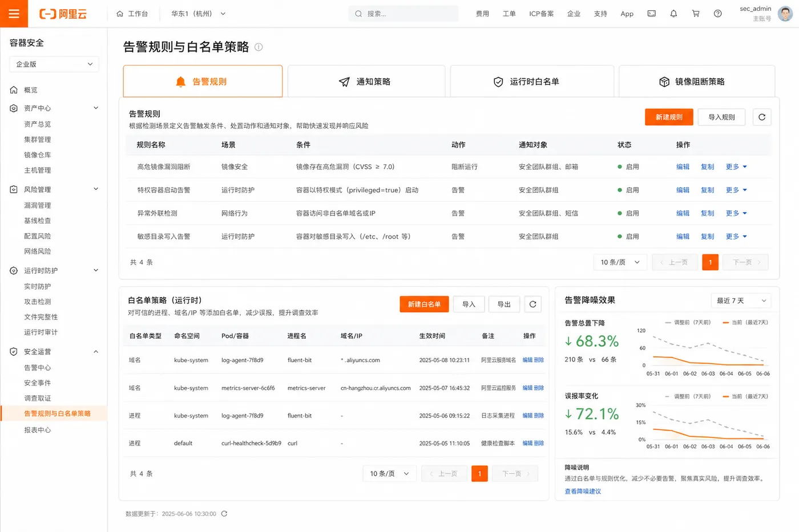
Task: Open the hamburger menu at top left
Action: [x=14, y=14]
